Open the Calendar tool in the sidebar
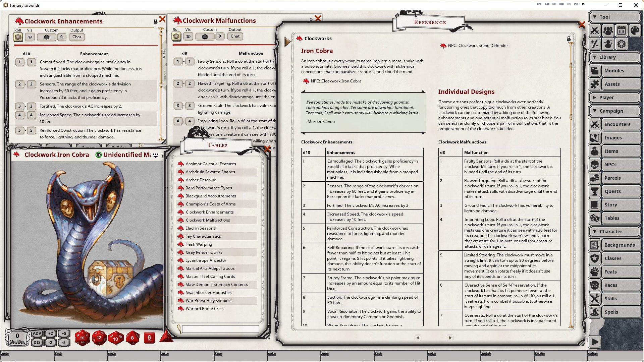 point(621,31)
